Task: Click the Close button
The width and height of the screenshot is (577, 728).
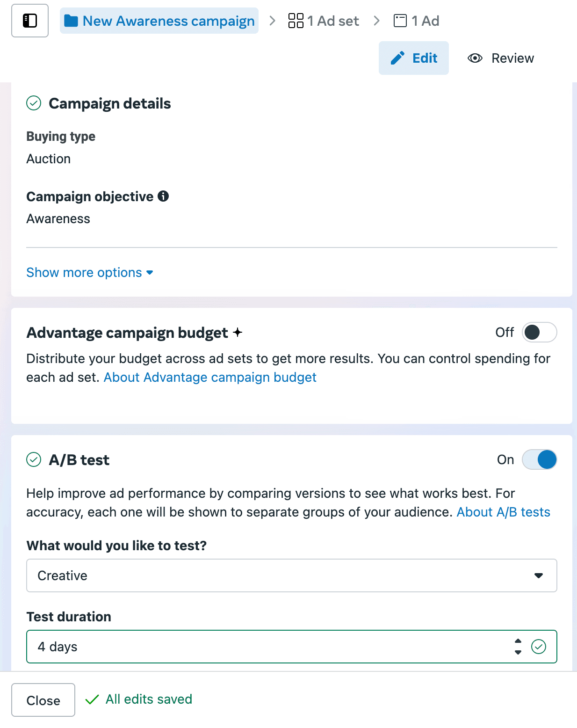Action: 43,700
